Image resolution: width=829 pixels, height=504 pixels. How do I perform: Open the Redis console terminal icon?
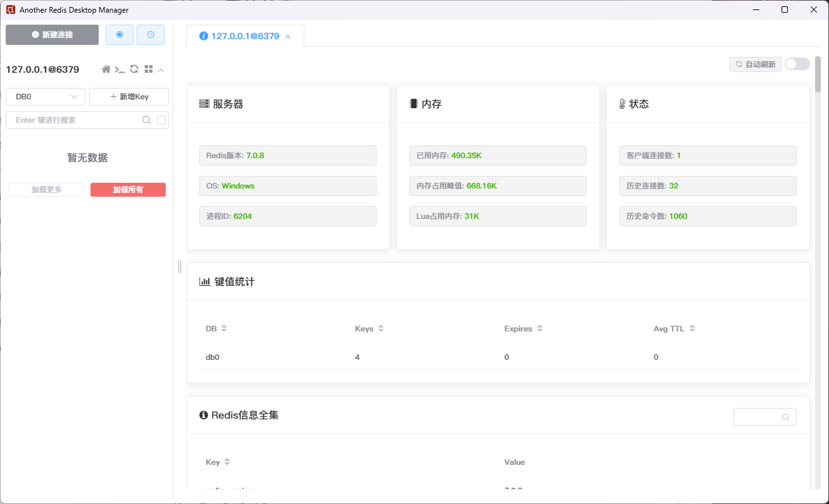point(120,70)
